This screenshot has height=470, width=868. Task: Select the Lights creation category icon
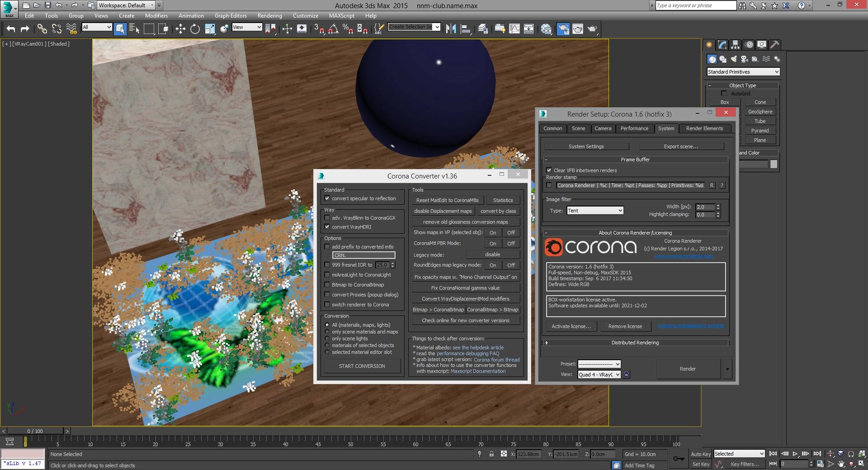click(x=734, y=59)
